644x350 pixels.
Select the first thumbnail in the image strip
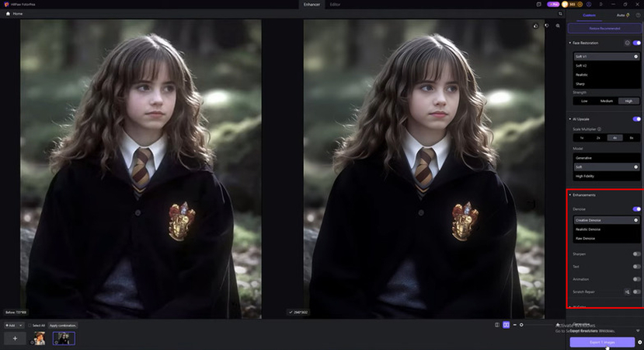tap(40, 338)
